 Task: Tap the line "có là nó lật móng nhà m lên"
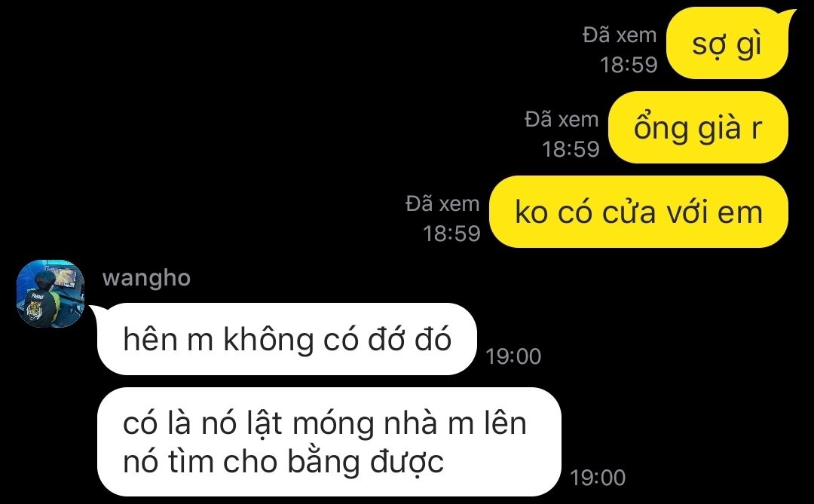(324, 423)
